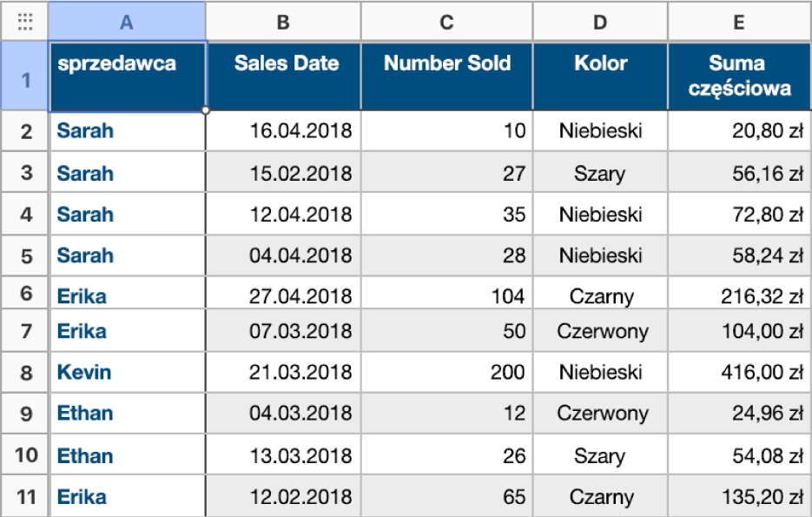Select the 'Czerwony' cell in row 9

[600, 414]
